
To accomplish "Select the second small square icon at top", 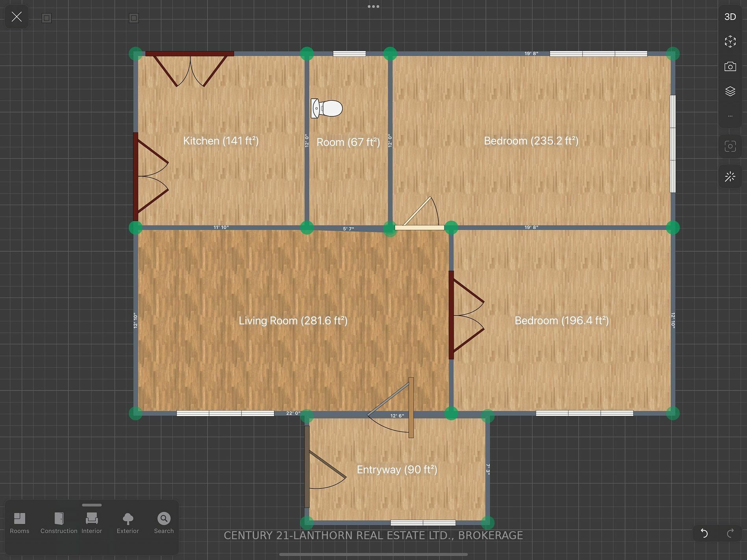I will (x=134, y=18).
